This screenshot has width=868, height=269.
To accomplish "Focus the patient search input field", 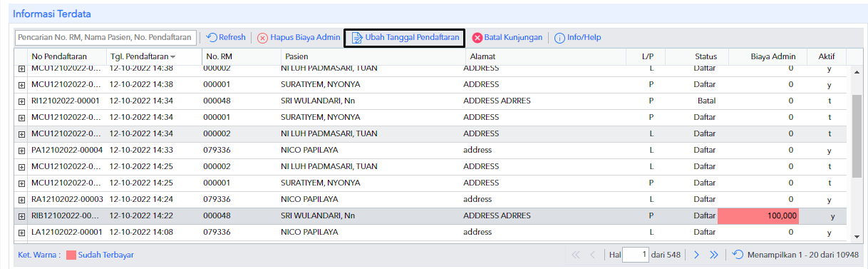I will click(105, 37).
